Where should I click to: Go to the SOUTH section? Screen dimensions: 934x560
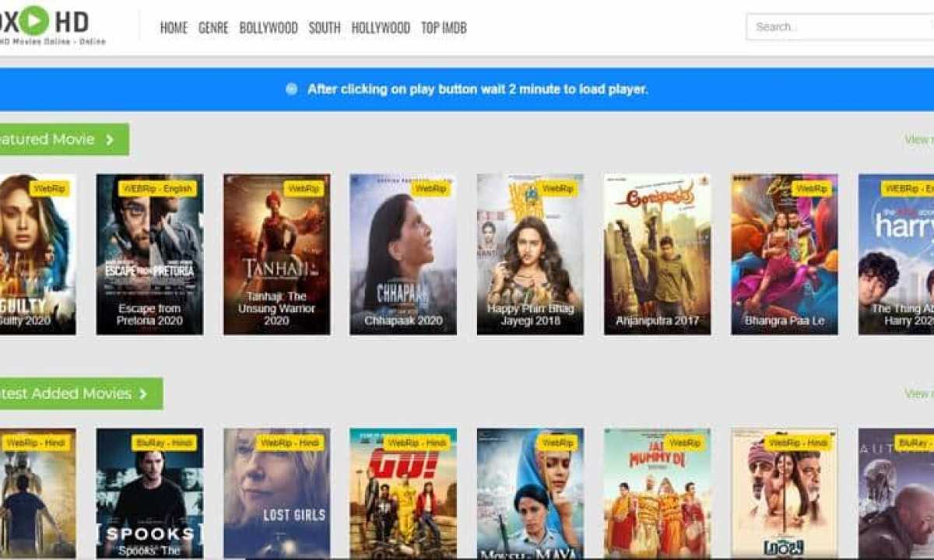click(x=325, y=28)
